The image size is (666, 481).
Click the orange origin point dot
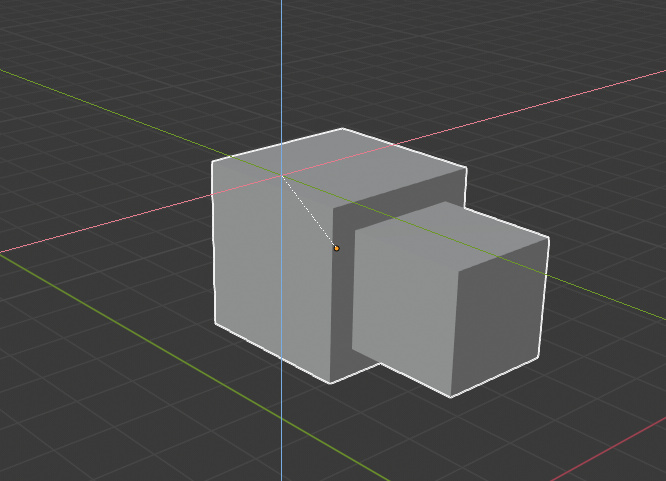point(336,248)
